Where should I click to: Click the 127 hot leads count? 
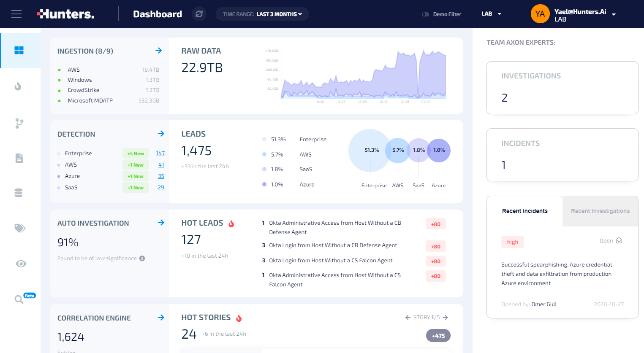(191, 240)
